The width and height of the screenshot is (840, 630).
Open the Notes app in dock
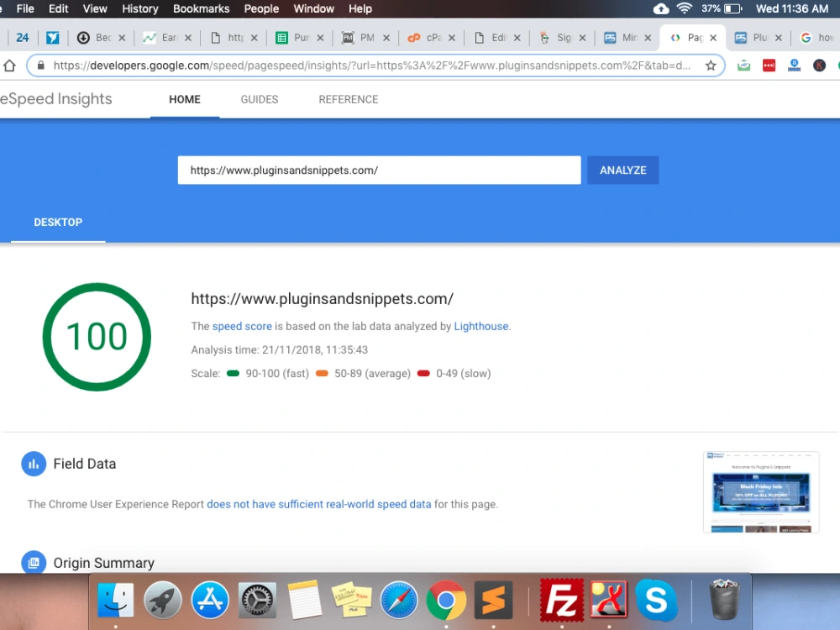click(x=304, y=600)
